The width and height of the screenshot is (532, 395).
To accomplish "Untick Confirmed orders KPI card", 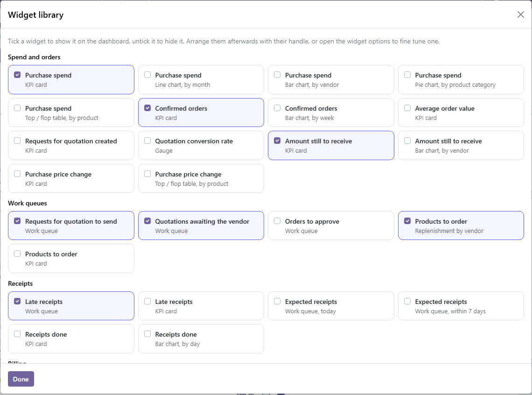I will pos(147,108).
